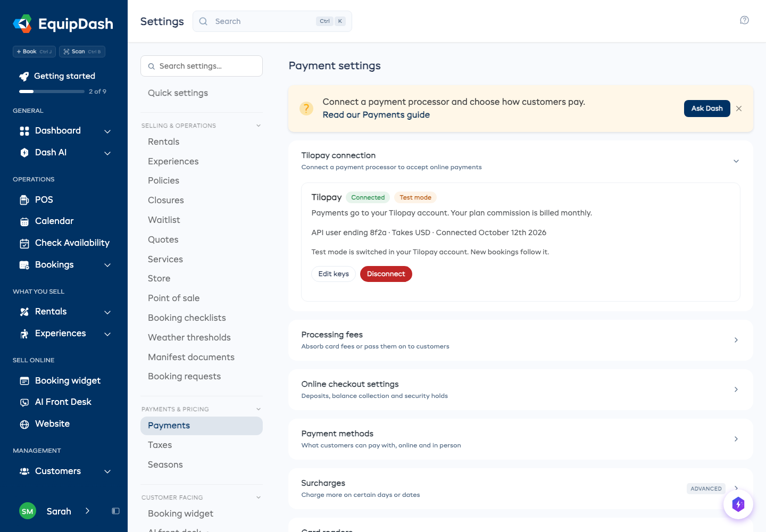
Task: Click the Bookings icon in sidebar
Action: point(24,265)
